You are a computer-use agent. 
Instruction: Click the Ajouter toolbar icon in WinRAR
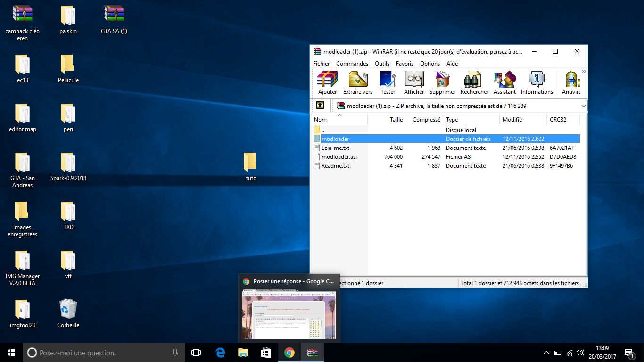(327, 82)
